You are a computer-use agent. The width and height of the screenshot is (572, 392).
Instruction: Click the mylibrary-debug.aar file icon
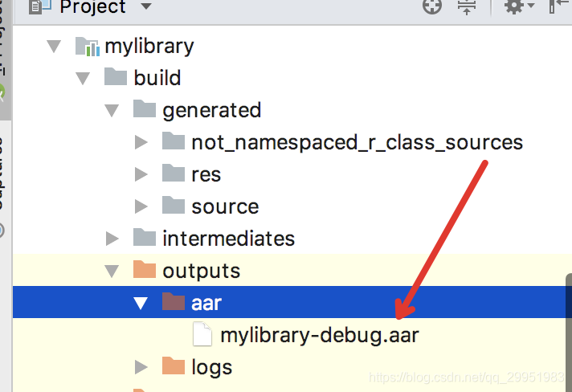(202, 333)
